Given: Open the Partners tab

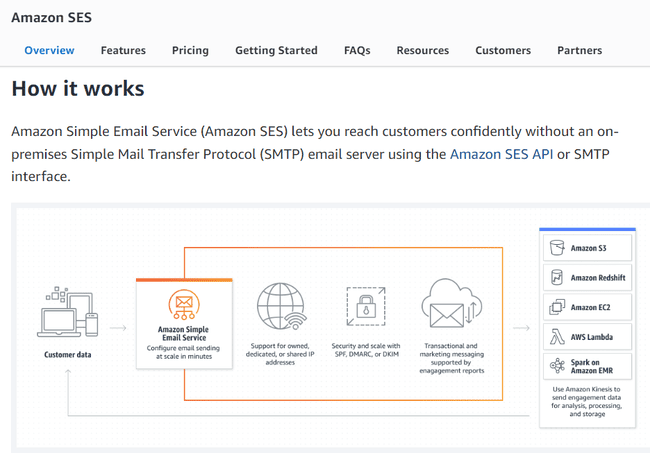Looking at the screenshot, I should pyautogui.click(x=580, y=50).
